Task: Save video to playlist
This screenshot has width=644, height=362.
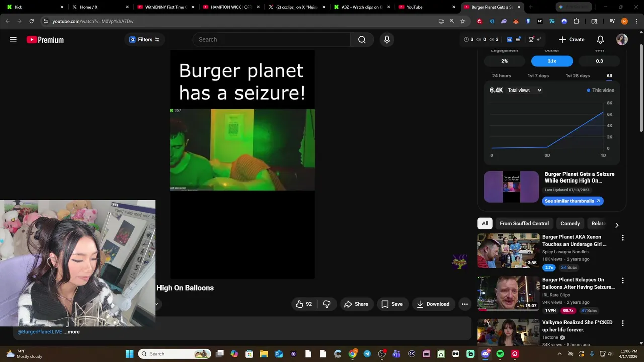Action: click(392, 304)
